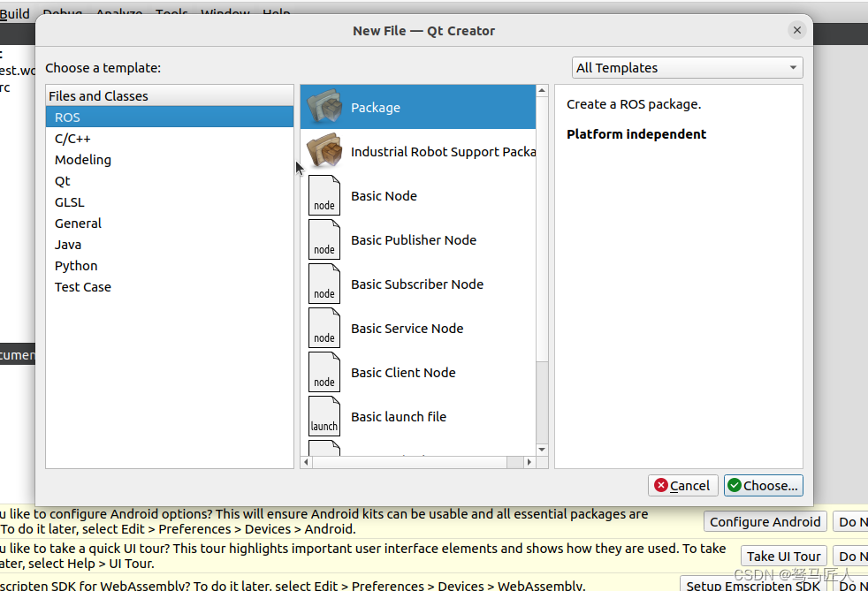Viewport: 868px width, 591px height.
Task: Click the vertical scrollbar thumb of templates
Action: pos(542,229)
